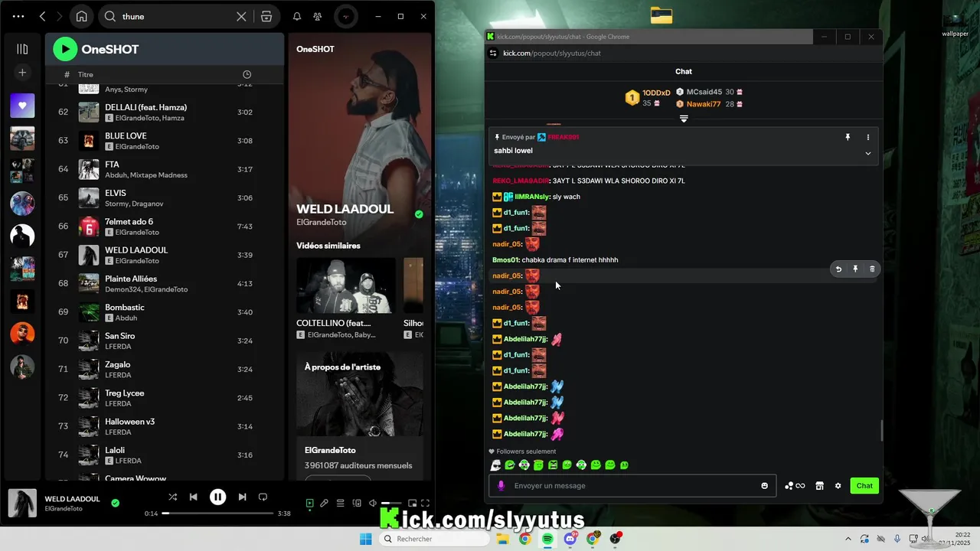Skip to previous track
This screenshot has width=980, height=551.
tap(194, 497)
